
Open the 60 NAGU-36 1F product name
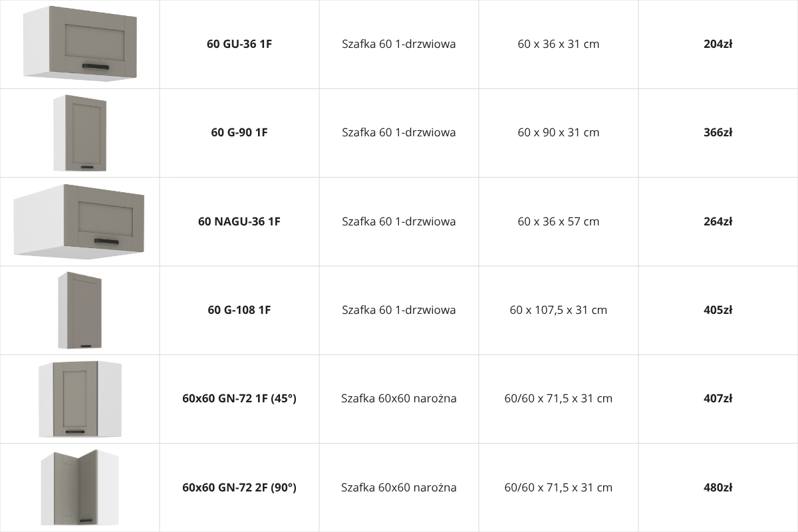(239, 221)
